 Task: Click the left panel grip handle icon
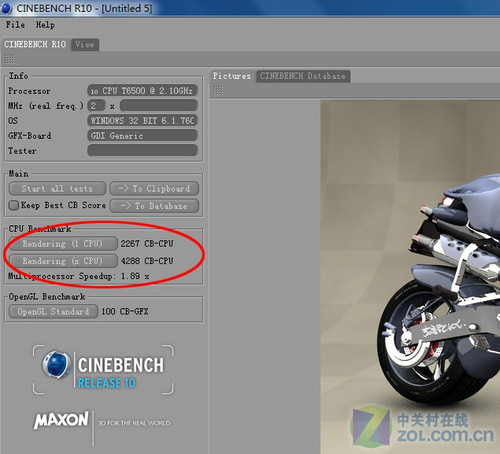[9, 59]
